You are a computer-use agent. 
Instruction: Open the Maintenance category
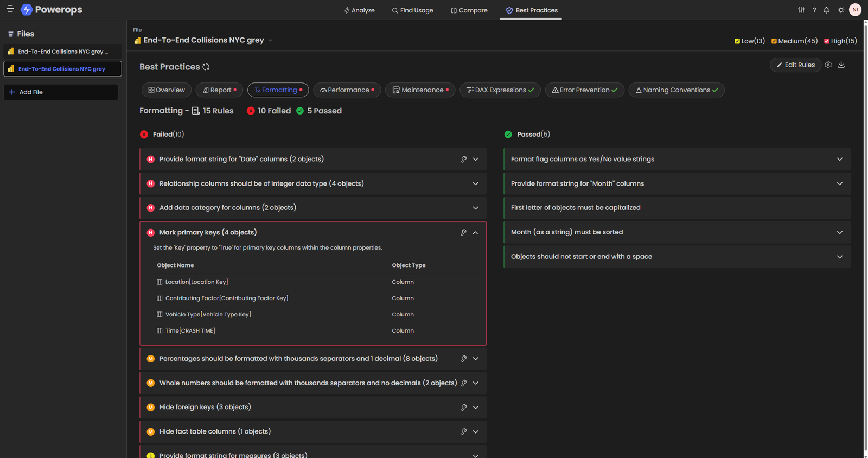420,90
